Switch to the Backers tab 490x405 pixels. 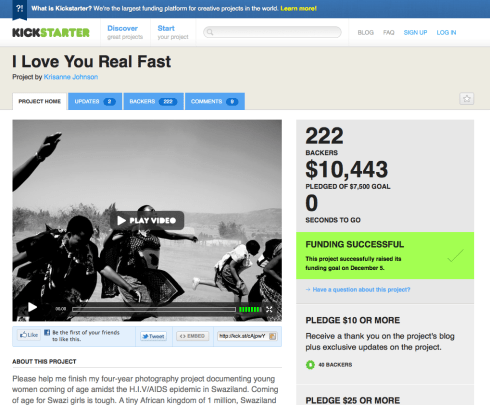(x=153, y=101)
